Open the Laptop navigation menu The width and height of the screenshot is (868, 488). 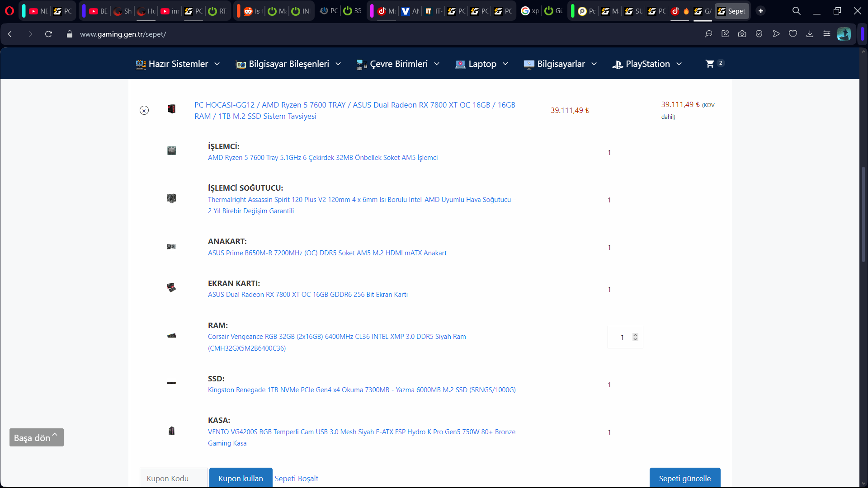(482, 64)
